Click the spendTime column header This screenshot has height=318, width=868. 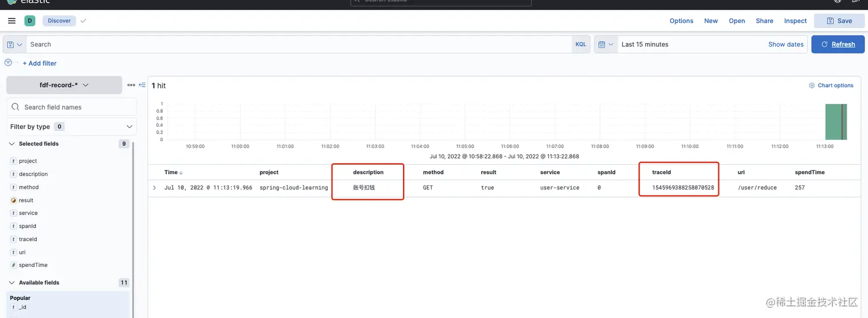810,172
